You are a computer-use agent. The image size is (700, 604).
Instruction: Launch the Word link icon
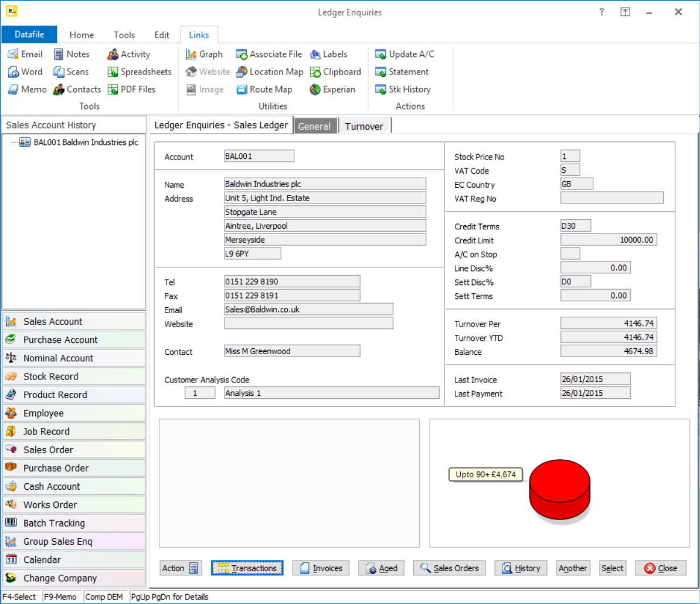25,72
